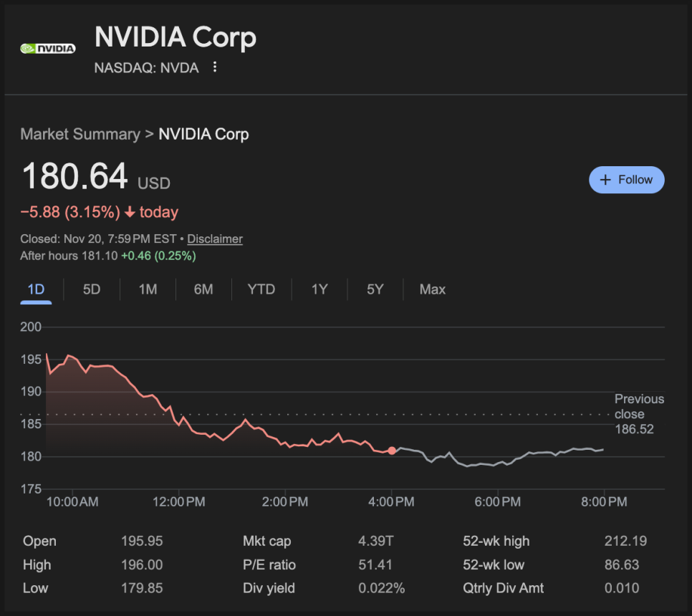Click the Market Summary breadcrumb link

(x=80, y=134)
